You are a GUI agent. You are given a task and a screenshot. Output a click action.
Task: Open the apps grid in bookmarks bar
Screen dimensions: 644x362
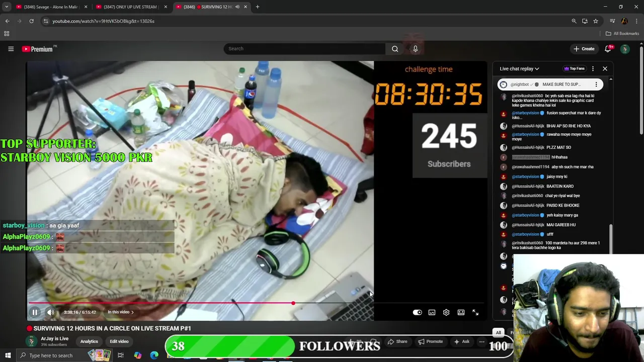tap(7, 34)
